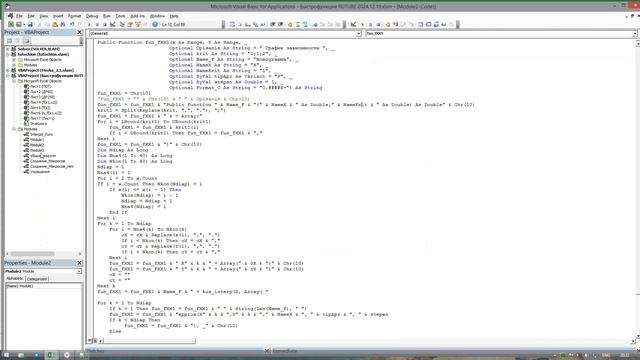
Task: Click the Outdent icon on Edit toolbar
Action: pos(280,24)
